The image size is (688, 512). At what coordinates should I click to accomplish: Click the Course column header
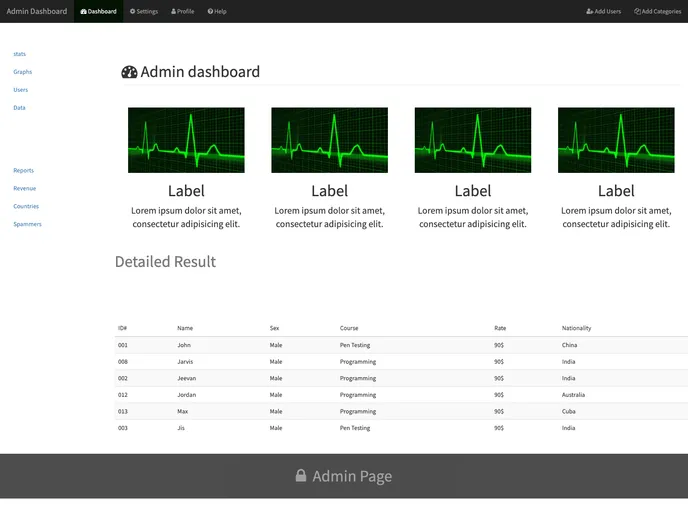click(349, 328)
